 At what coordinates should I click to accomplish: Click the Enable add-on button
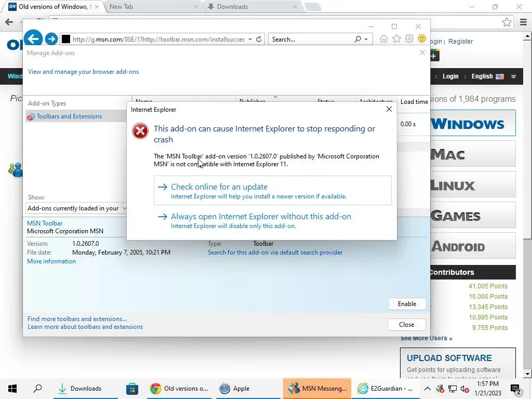407,303
